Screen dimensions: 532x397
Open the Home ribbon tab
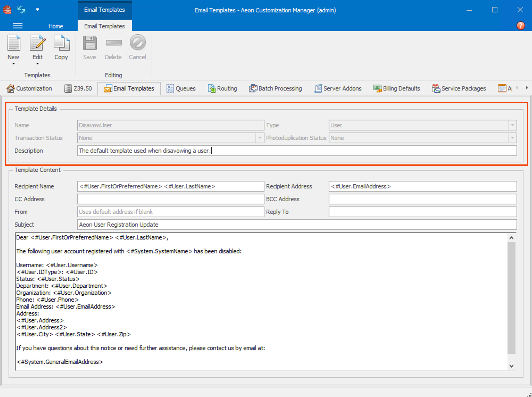coord(56,26)
